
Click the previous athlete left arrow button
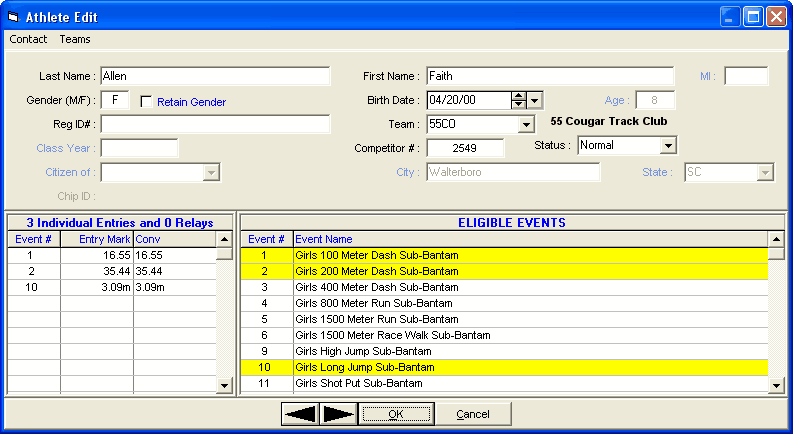[x=300, y=414]
